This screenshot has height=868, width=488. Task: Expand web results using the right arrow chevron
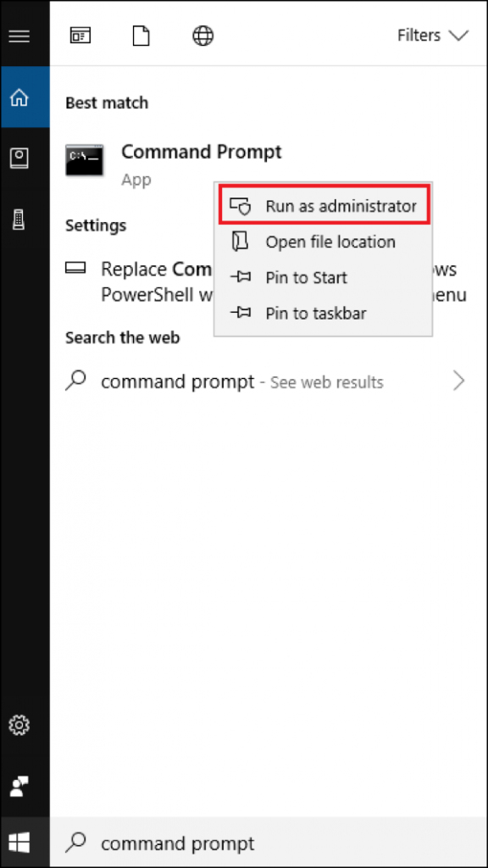pyautogui.click(x=458, y=381)
